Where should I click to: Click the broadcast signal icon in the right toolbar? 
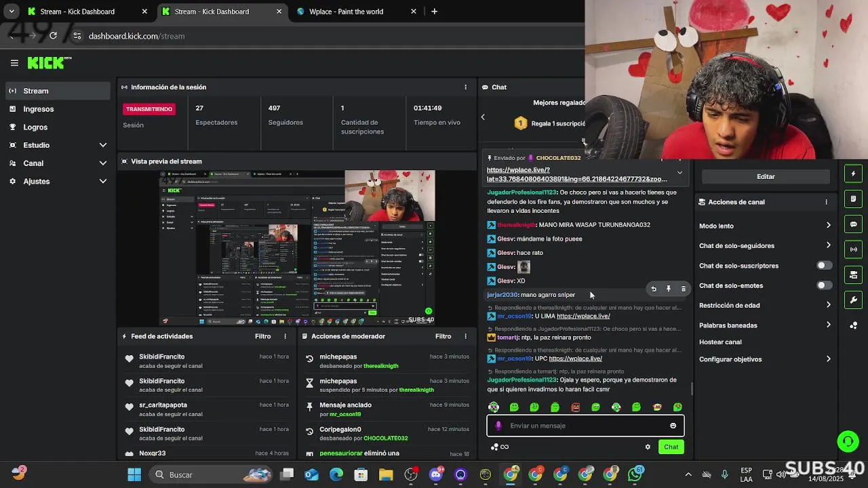[853, 249]
